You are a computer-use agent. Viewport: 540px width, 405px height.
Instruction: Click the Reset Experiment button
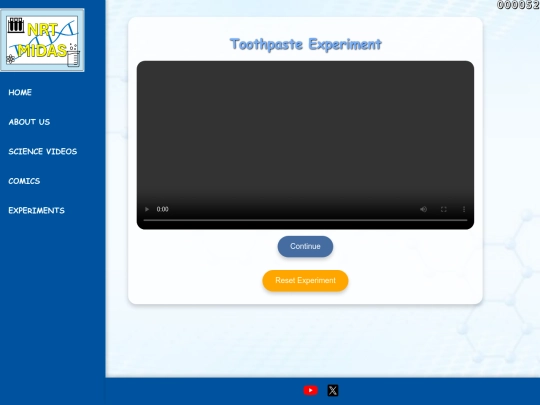[305, 281]
